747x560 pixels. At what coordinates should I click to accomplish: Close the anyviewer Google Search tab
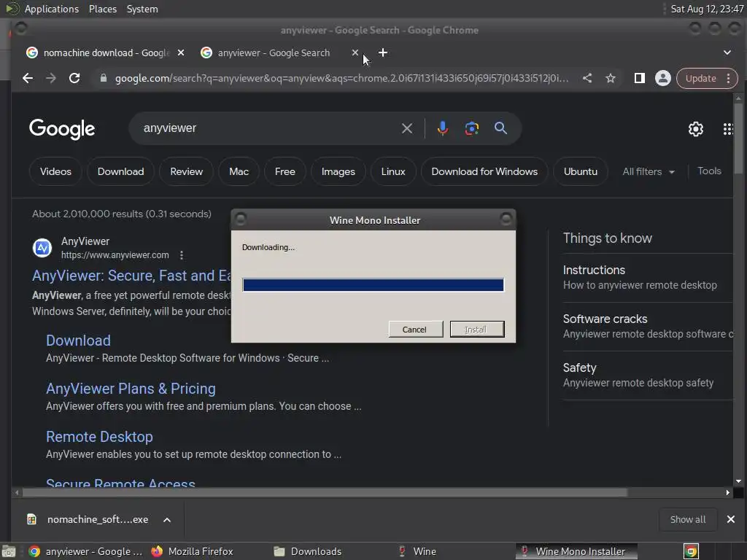point(355,52)
